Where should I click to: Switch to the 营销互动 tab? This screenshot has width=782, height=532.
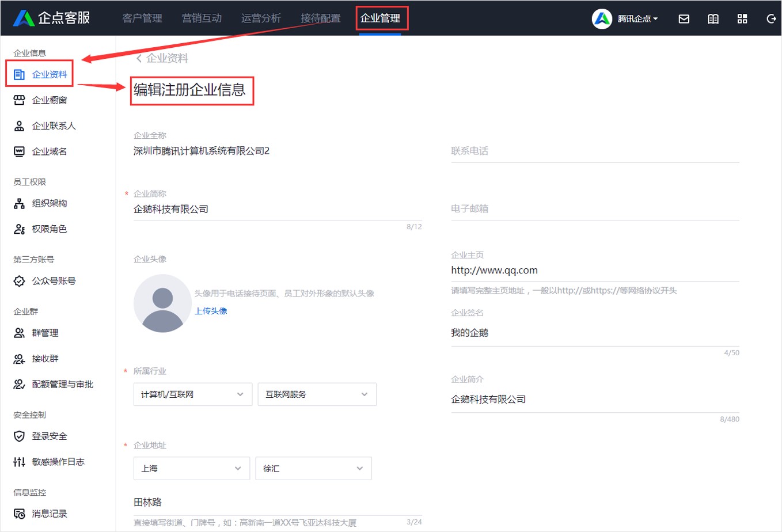coord(202,18)
